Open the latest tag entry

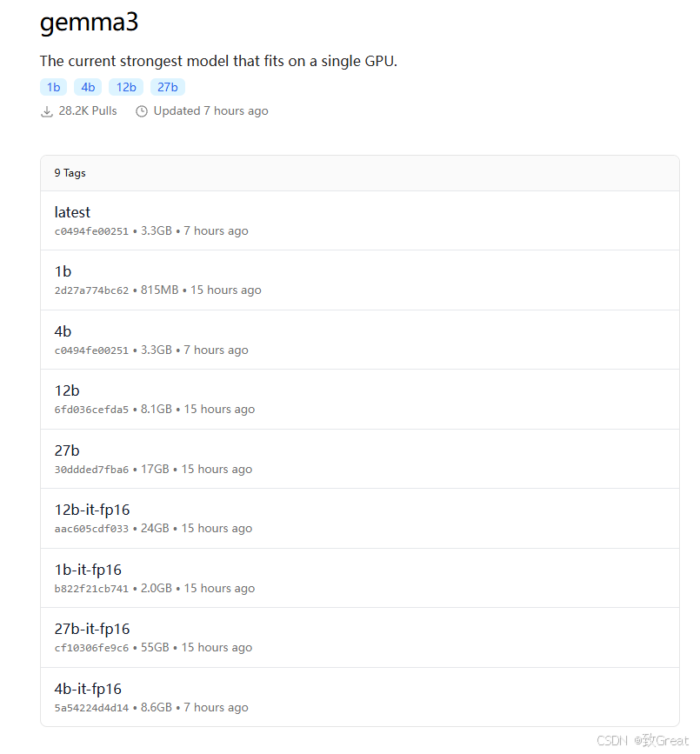pyautogui.click(x=72, y=212)
